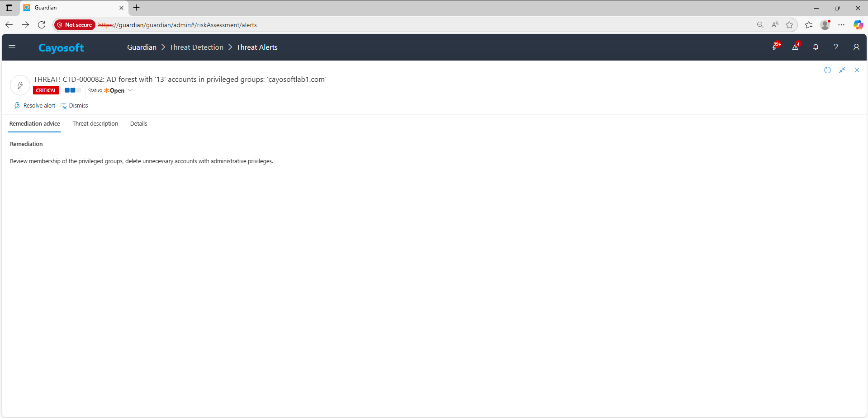Refresh the alert panel

pos(827,70)
